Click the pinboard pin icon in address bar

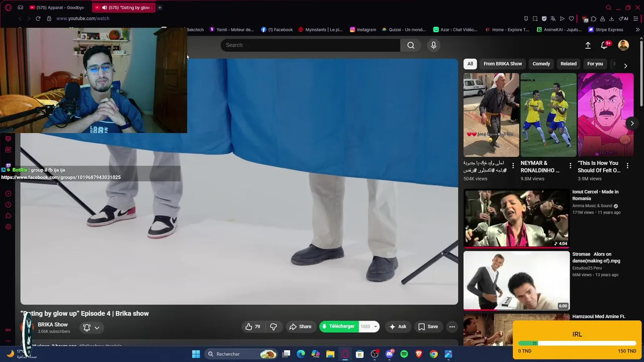pos(526,19)
